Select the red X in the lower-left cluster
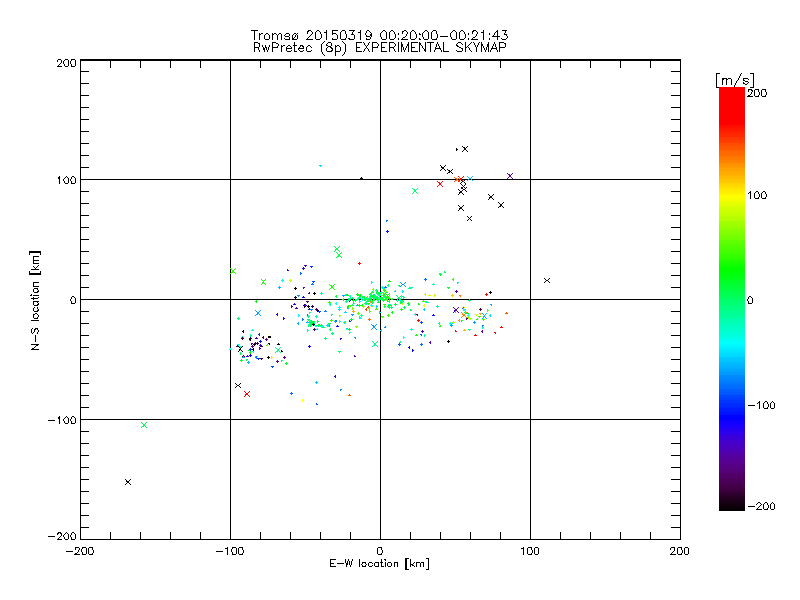The height and width of the screenshot is (600, 800). pos(247,394)
